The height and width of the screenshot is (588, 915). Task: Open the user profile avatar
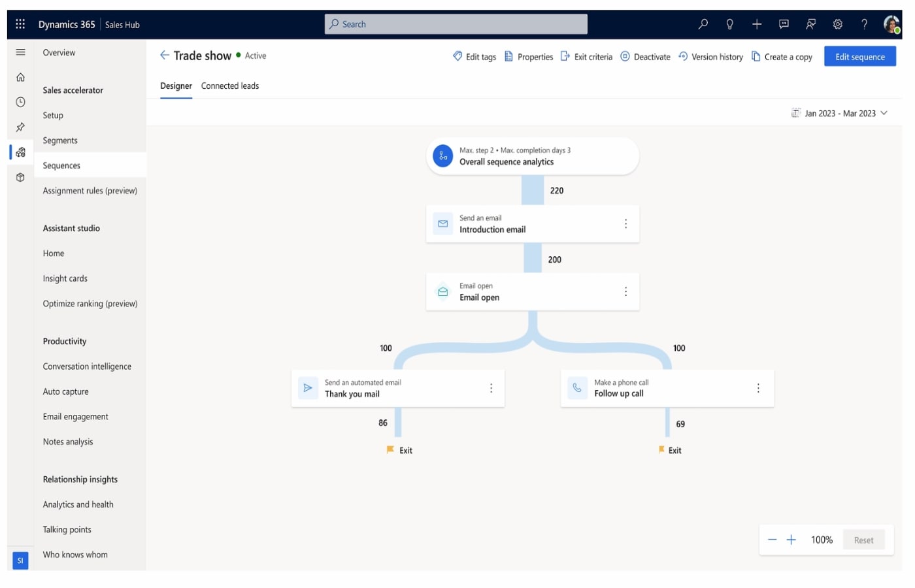pos(891,25)
